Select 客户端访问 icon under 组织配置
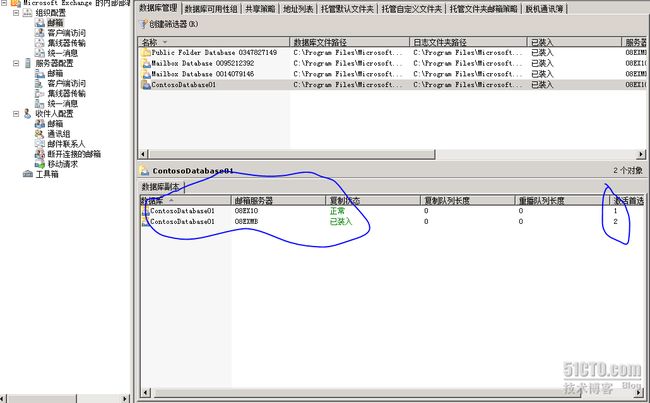 pos(39,33)
